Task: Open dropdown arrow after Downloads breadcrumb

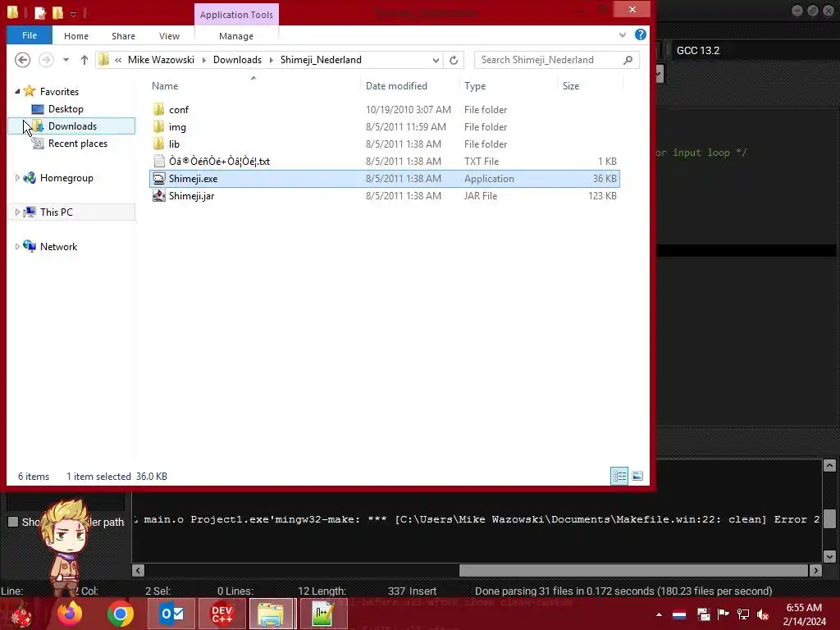Action: pos(271,60)
